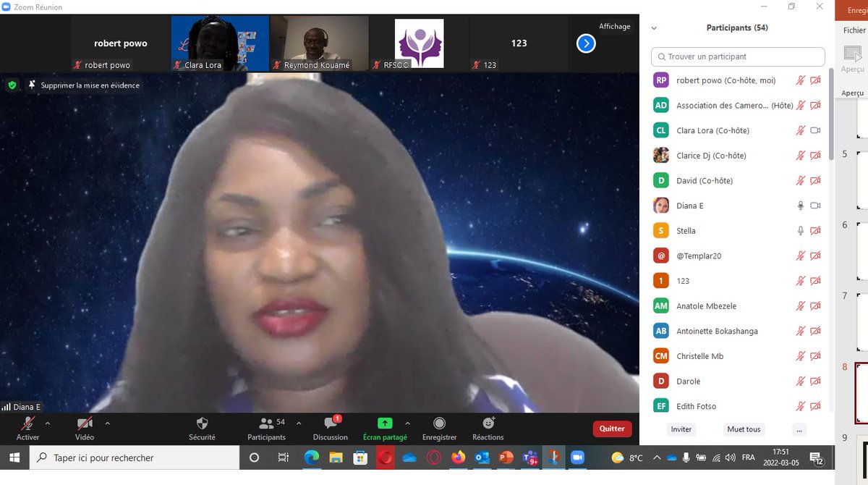This screenshot has width=868, height=485.
Task: Open the Windows Start menu
Action: coord(14,457)
